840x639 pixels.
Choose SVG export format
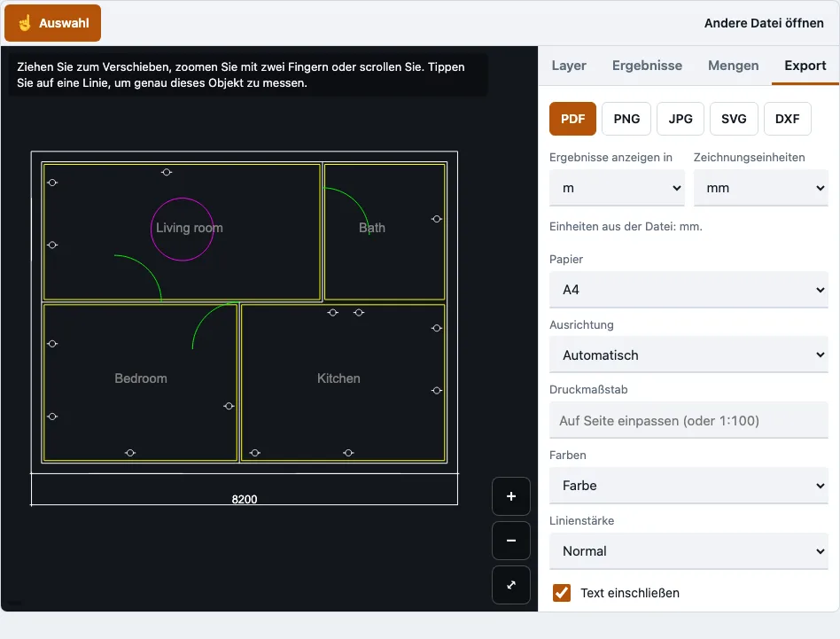[734, 119]
